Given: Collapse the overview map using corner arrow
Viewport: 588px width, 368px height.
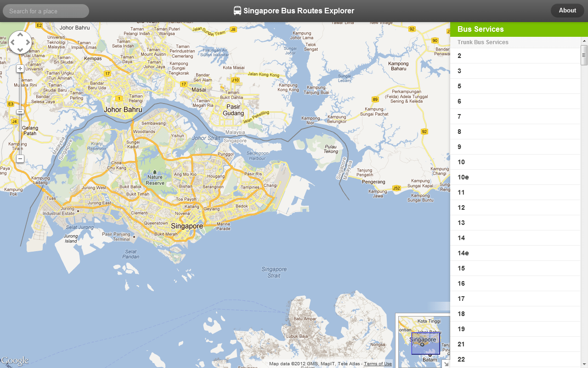Looking at the screenshot, I should coord(445,364).
